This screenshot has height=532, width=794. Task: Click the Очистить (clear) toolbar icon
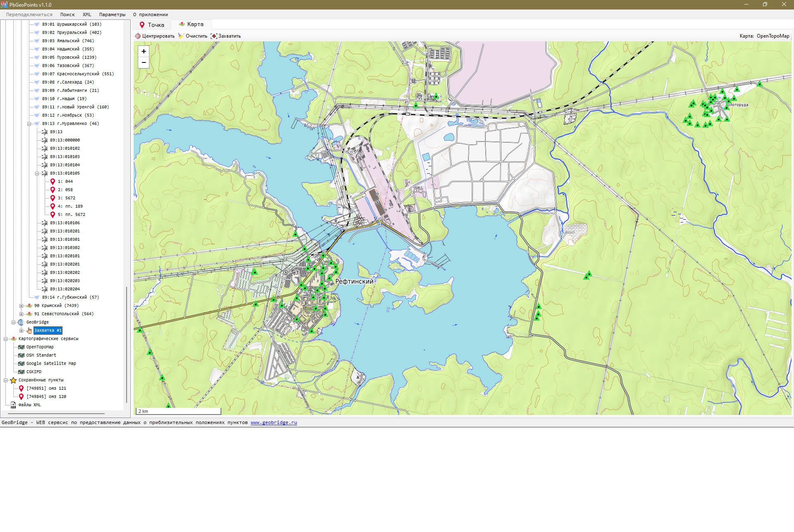(181, 36)
